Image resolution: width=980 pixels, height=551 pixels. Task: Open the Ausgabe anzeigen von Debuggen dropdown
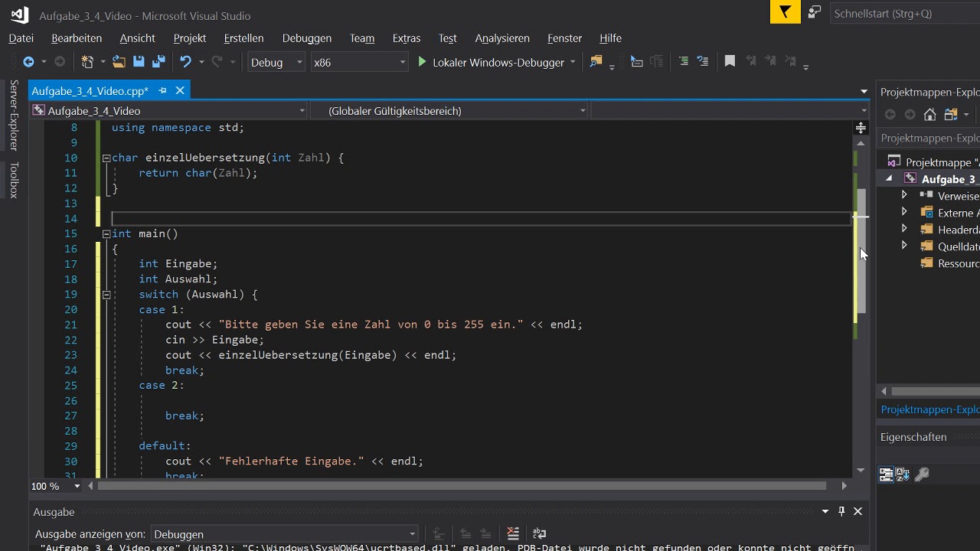pos(412,534)
